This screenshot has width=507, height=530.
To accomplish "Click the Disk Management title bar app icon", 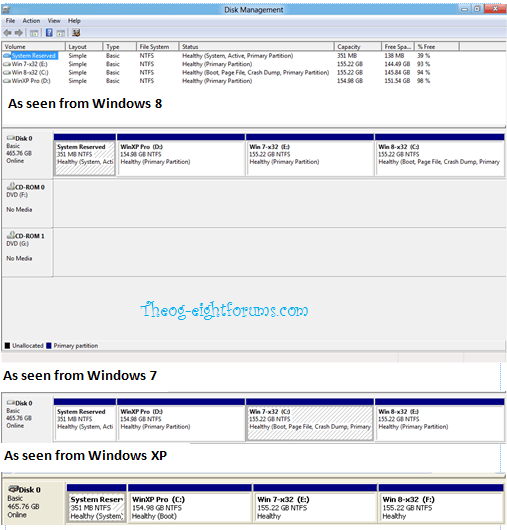I will (x=6, y=9).
